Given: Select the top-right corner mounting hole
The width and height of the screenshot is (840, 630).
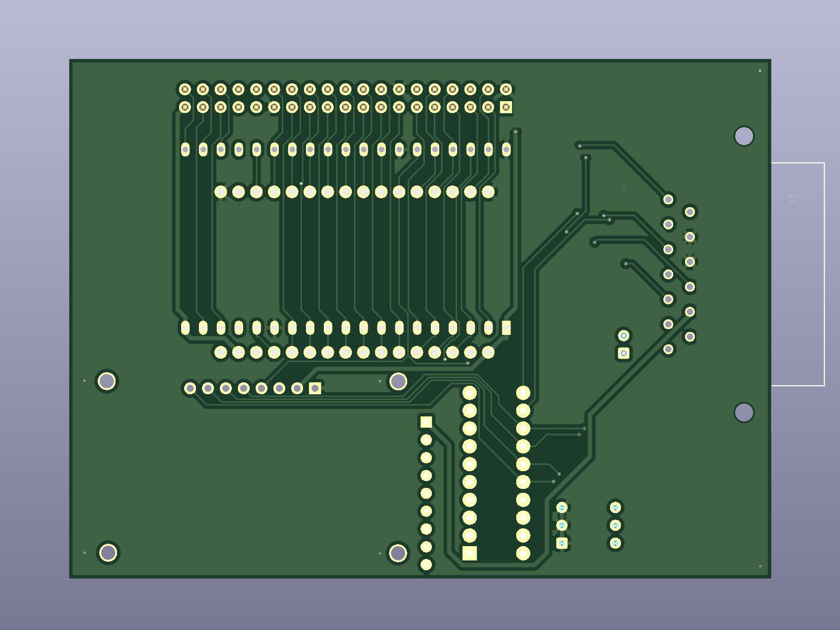Looking at the screenshot, I should click(744, 136).
